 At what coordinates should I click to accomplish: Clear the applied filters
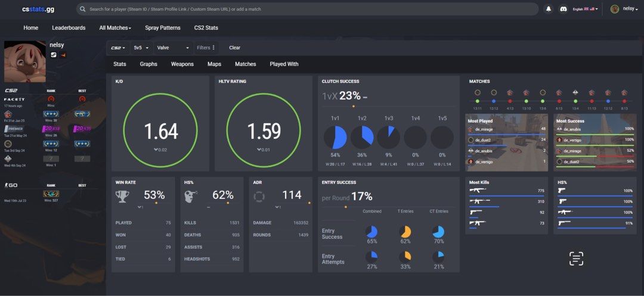click(x=235, y=48)
